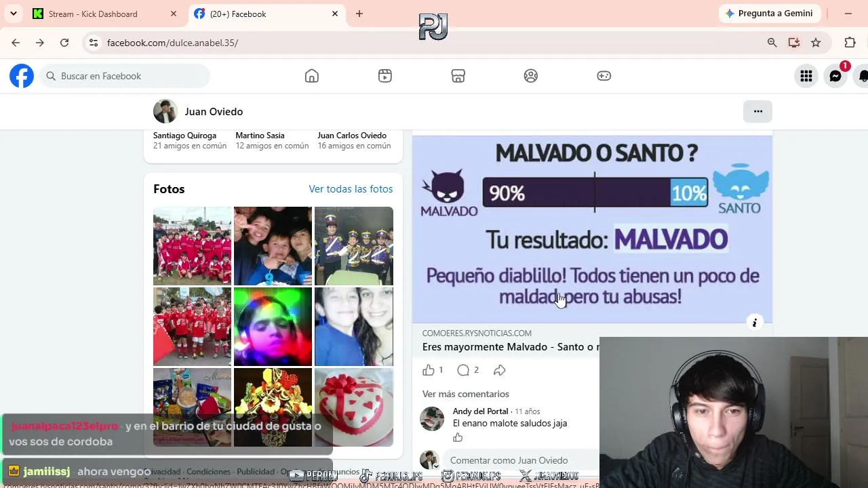This screenshot has width=868, height=488.
Task: Show link info on the quiz image
Action: click(755, 323)
